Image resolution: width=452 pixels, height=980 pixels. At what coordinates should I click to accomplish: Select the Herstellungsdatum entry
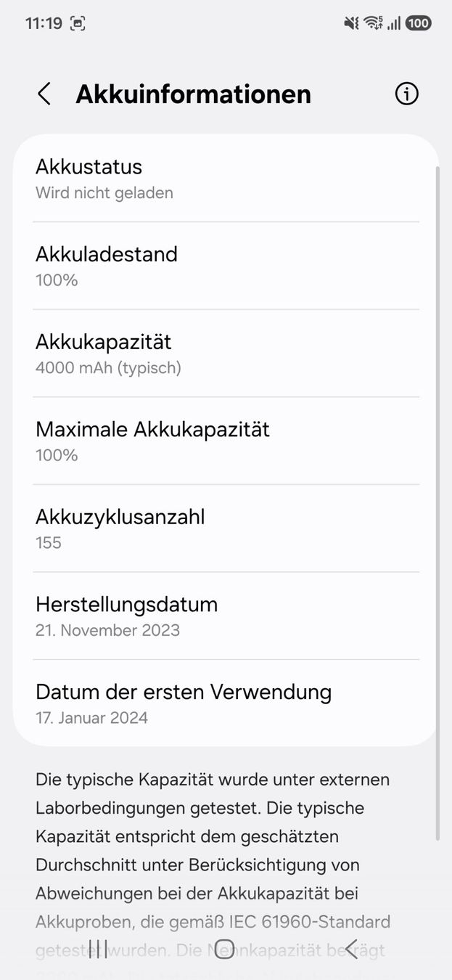226,616
